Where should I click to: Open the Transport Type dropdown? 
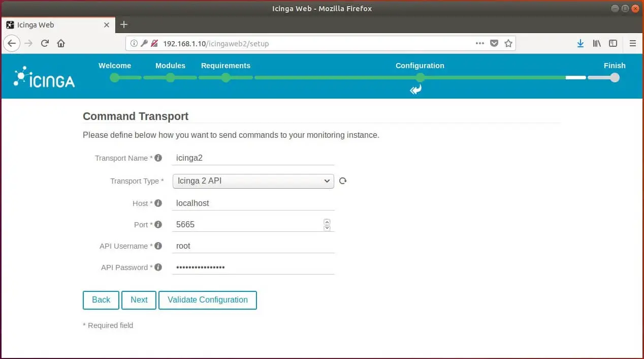tap(253, 181)
